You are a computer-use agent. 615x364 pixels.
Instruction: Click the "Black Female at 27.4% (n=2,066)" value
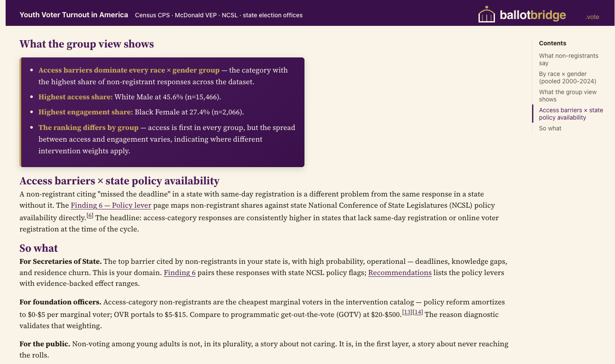pos(189,112)
